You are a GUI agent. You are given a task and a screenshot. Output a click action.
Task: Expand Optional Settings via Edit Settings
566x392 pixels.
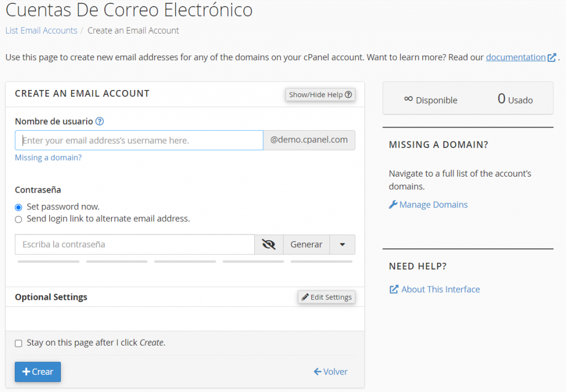point(326,296)
